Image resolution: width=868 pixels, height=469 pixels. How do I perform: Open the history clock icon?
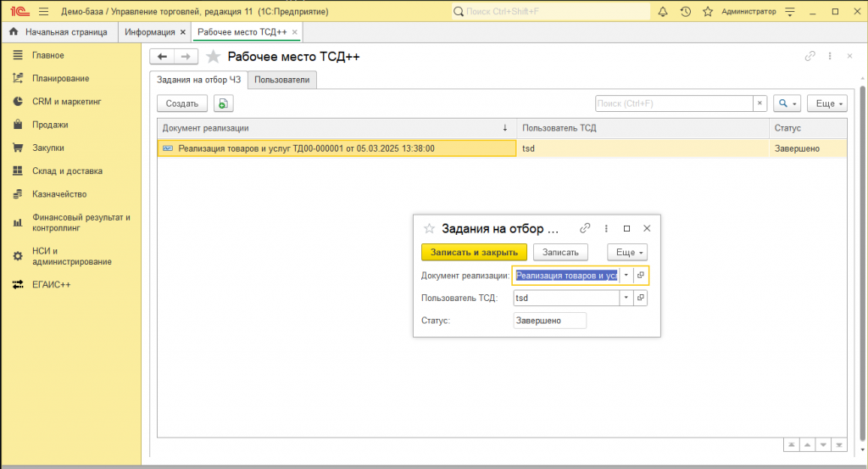(685, 11)
